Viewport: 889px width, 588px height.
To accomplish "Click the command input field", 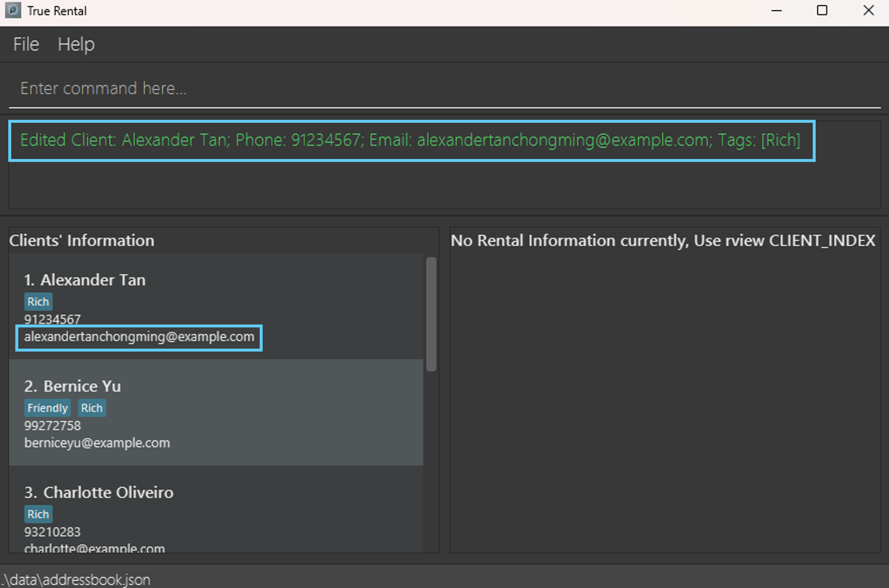I will coord(444,89).
